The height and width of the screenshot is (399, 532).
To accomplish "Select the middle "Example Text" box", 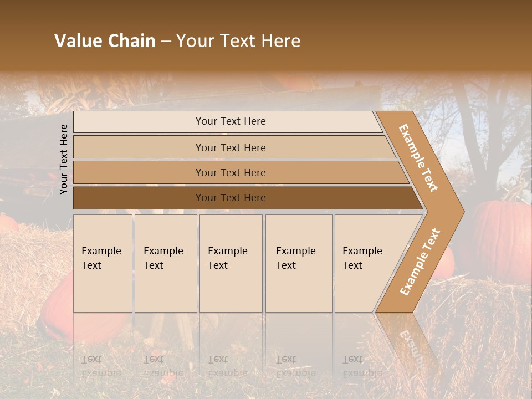I will [x=230, y=263].
